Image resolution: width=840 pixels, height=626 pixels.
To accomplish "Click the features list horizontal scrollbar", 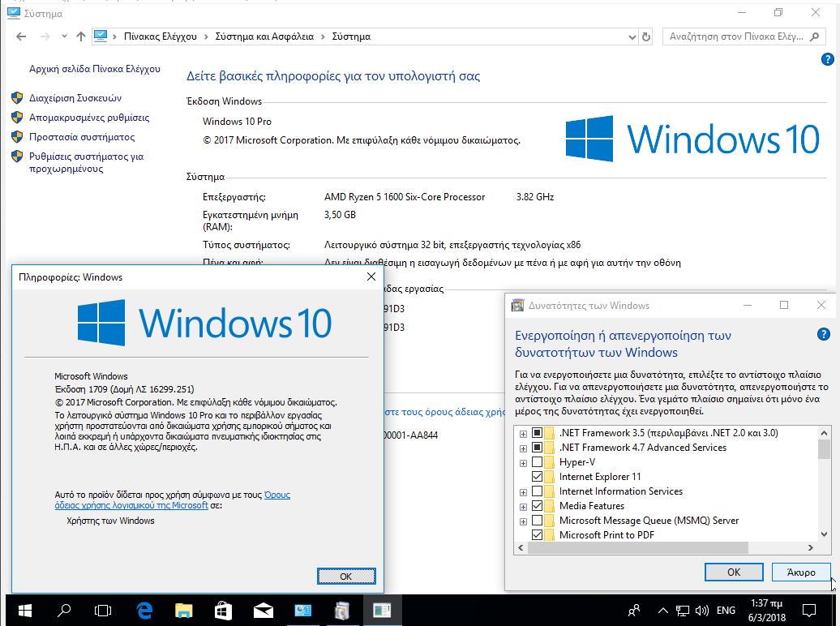I will (x=638, y=548).
